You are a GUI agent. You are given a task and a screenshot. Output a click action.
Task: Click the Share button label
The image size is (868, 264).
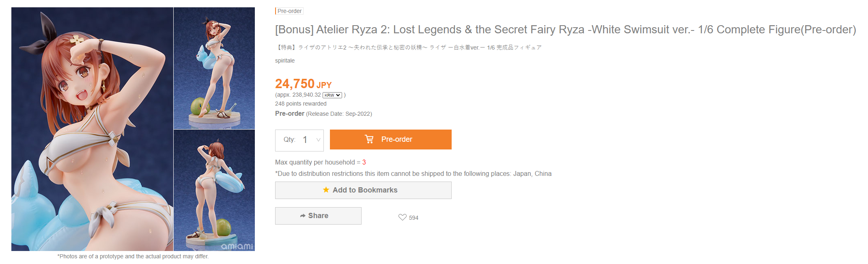point(318,216)
